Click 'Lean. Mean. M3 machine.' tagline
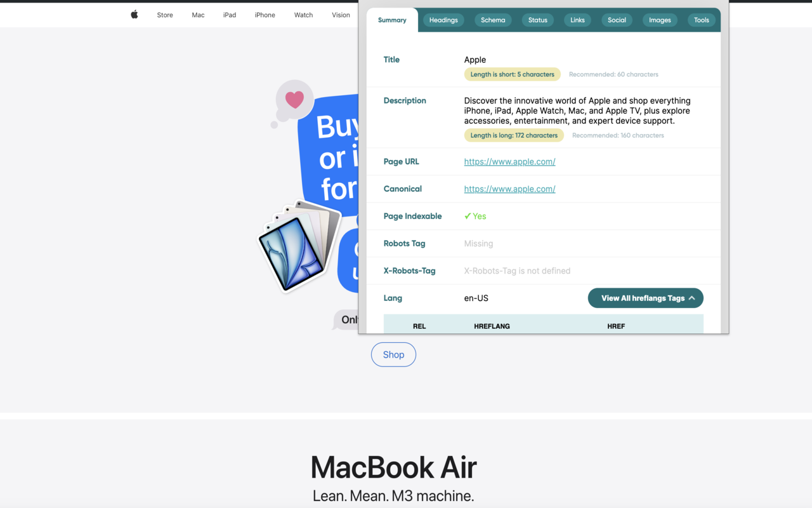The width and height of the screenshot is (812, 508). tap(393, 496)
